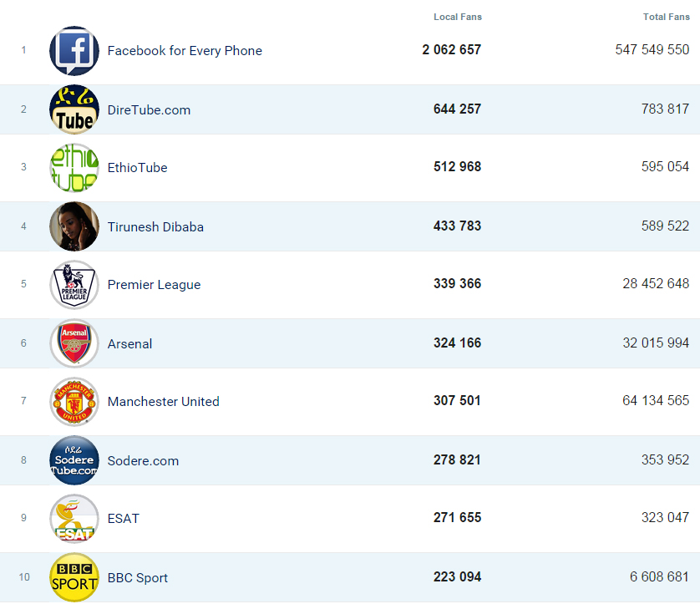The width and height of the screenshot is (700, 604).
Task: Follow the DireTube.com page name link
Action: [149, 110]
